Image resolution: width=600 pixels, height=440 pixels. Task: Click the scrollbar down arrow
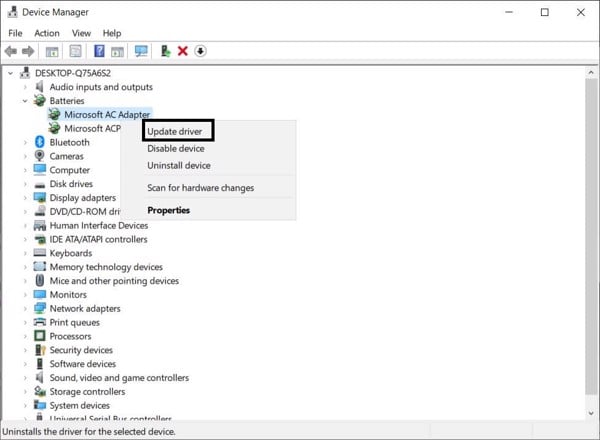pos(591,413)
